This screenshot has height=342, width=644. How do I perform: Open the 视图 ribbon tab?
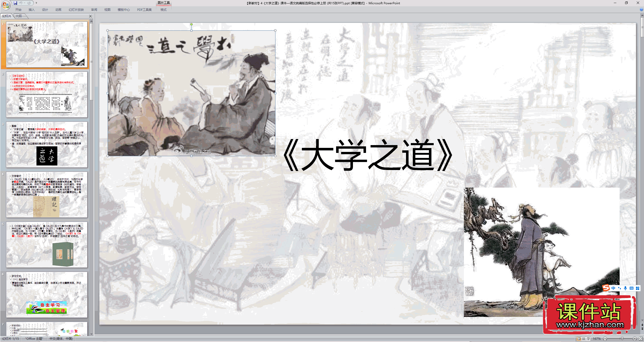click(x=107, y=10)
